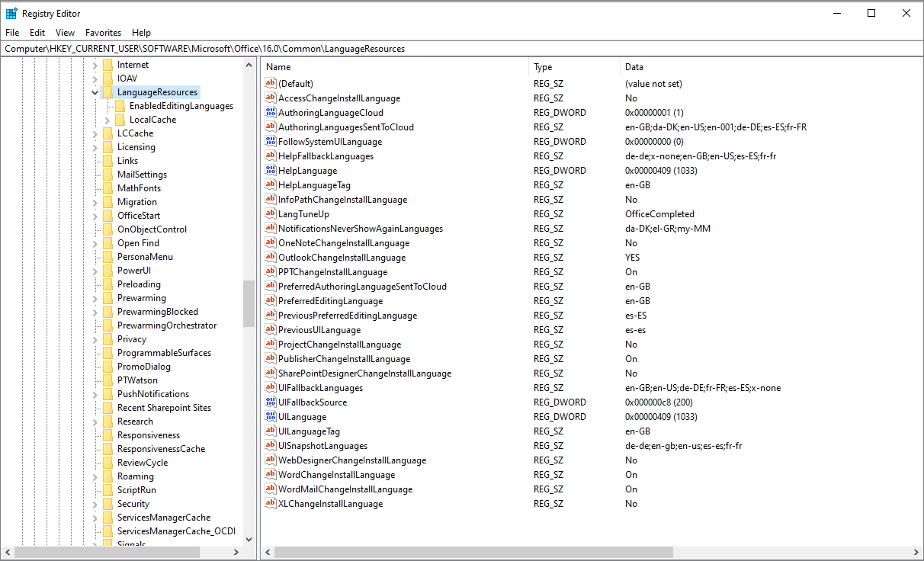
Task: Expand the Licensing key
Action: [95, 147]
